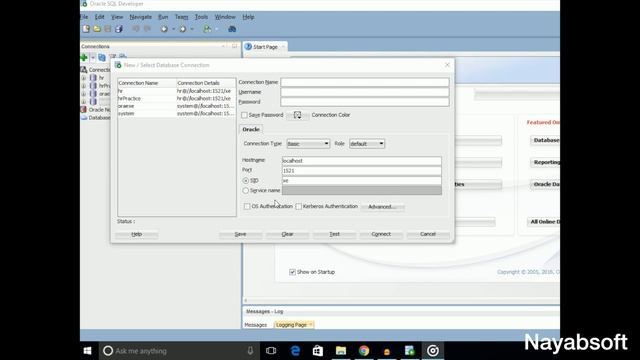Click the Connect button
The height and width of the screenshot is (360, 640).
(x=381, y=234)
